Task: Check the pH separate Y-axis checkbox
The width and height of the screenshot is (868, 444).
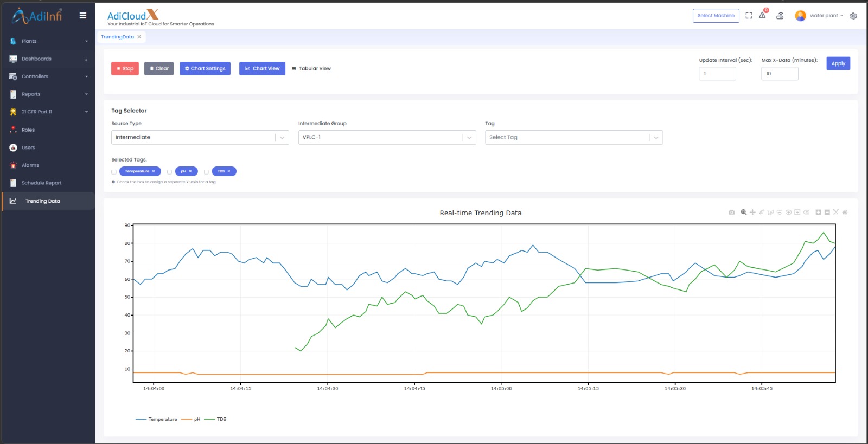Action: click(170, 172)
